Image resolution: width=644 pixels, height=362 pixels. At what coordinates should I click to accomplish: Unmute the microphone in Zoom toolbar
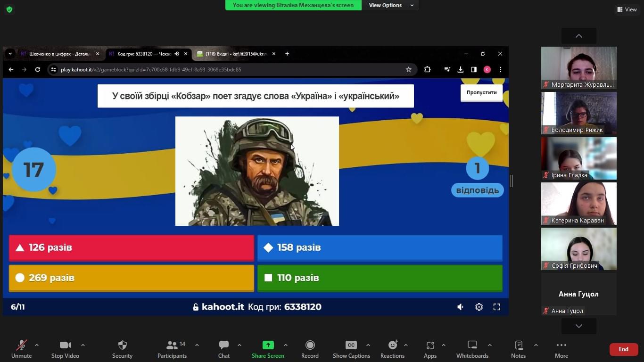(21, 349)
